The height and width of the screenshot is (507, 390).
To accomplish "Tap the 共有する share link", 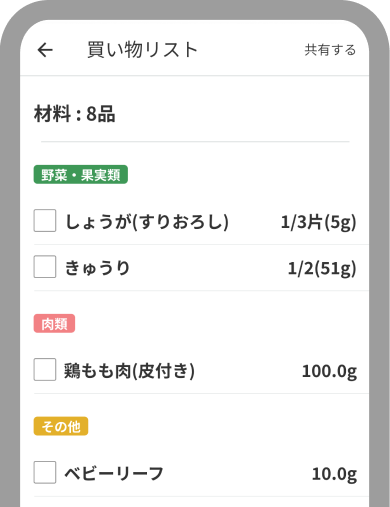I will tap(330, 50).
